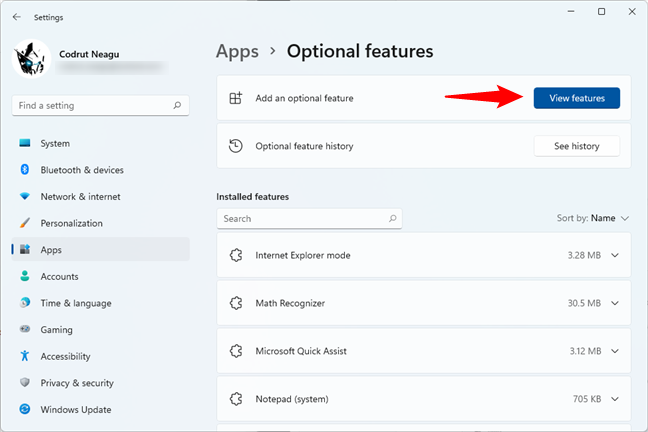Click the Microsoft Quick Assist gear icon

tap(236, 351)
